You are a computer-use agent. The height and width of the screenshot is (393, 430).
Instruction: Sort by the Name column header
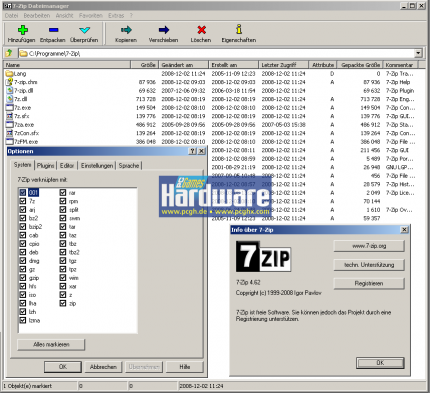click(x=67, y=65)
